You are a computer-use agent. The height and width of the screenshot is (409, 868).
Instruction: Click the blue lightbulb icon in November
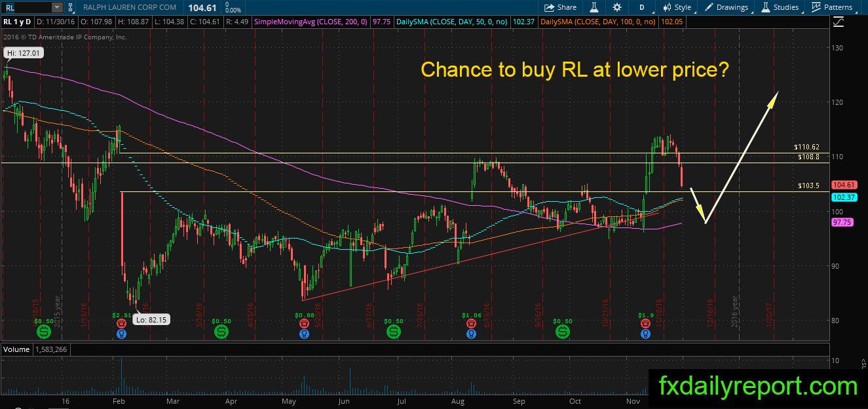646,334
